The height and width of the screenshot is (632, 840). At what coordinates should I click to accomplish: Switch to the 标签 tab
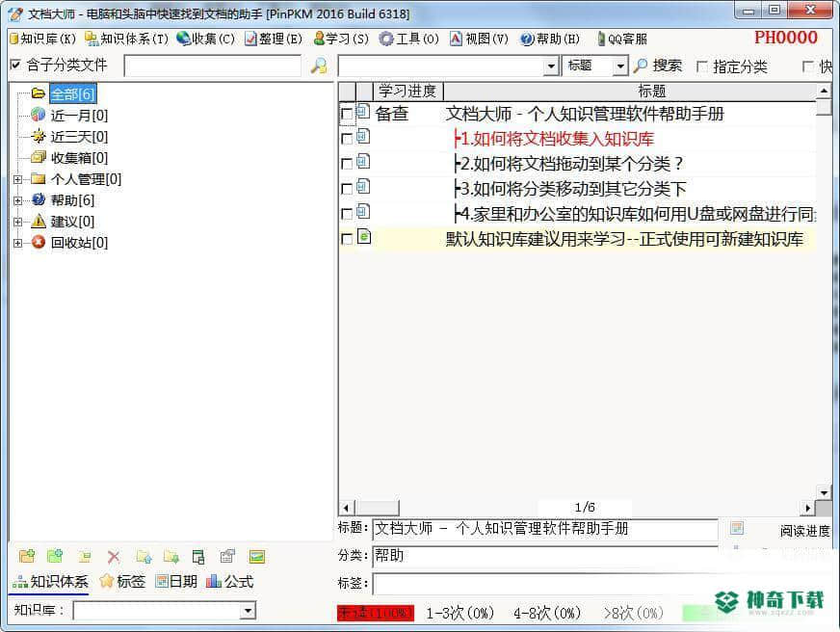point(122,582)
